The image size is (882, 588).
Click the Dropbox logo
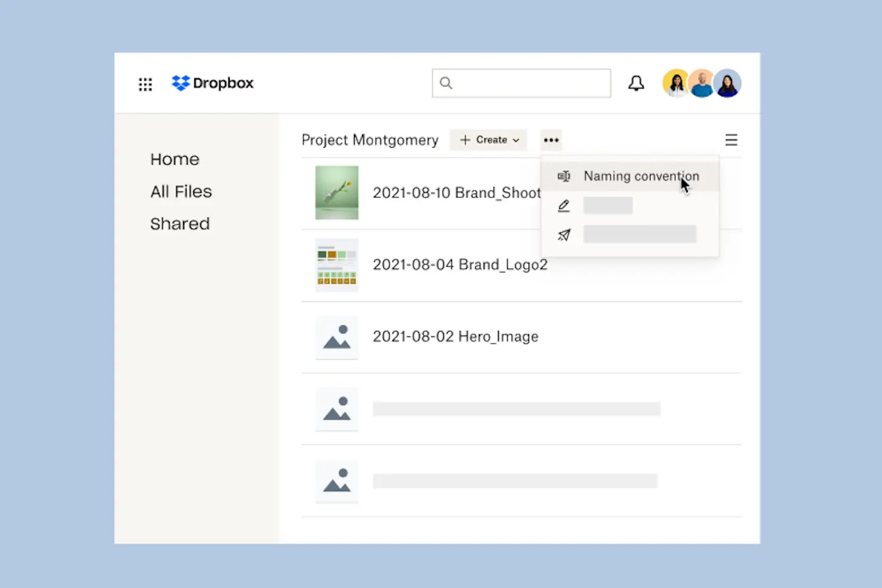tap(212, 83)
